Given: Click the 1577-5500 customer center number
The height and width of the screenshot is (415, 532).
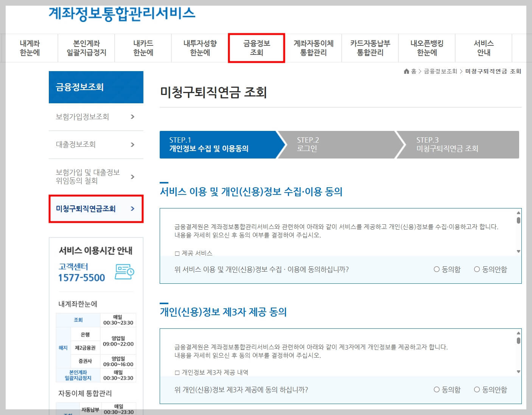Looking at the screenshot, I should (81, 278).
